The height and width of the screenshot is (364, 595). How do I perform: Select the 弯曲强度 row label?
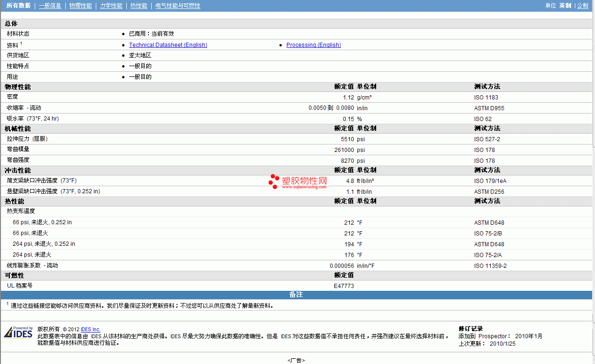[x=18, y=160]
